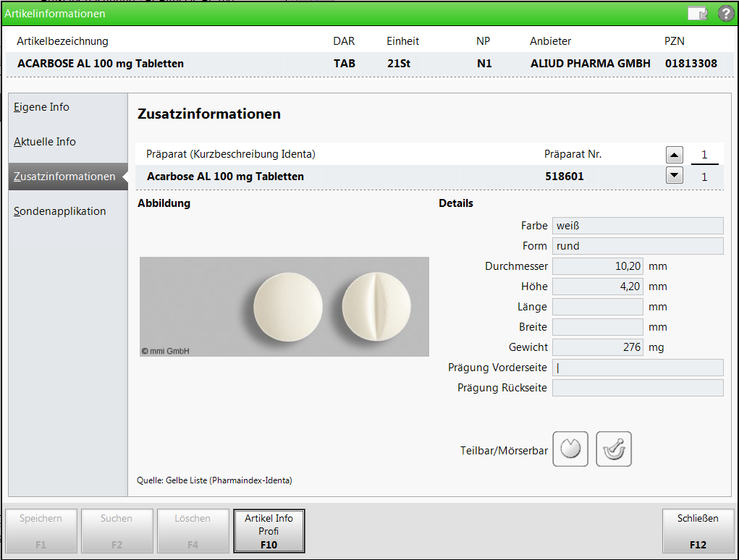
Task: Click the Teilbar divisible tablet icon
Action: pos(570,449)
